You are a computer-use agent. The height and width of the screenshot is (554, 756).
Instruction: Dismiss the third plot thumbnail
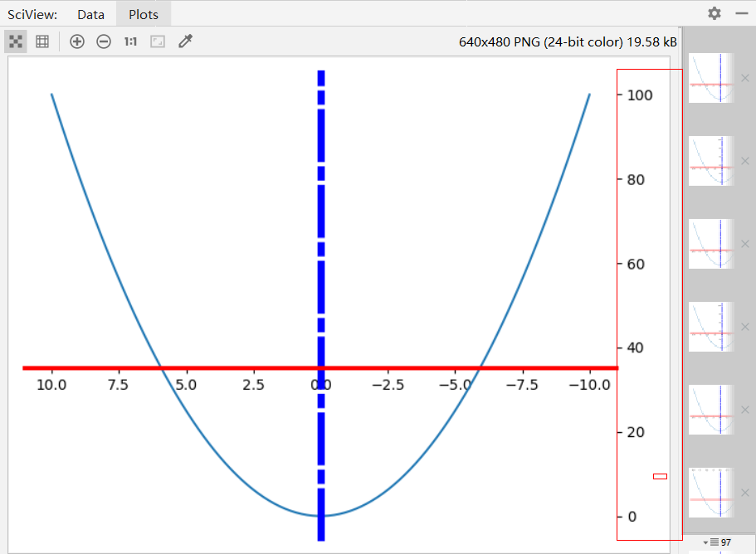[745, 244]
